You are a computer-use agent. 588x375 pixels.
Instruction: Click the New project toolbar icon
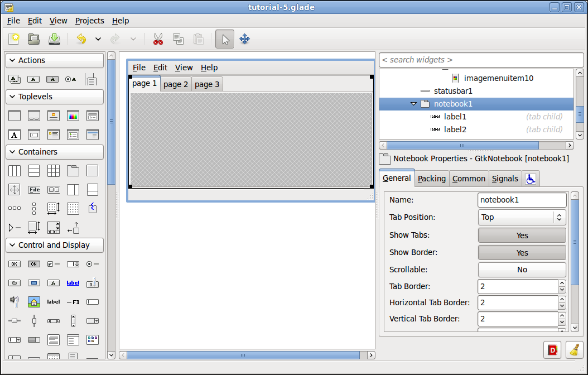point(15,39)
